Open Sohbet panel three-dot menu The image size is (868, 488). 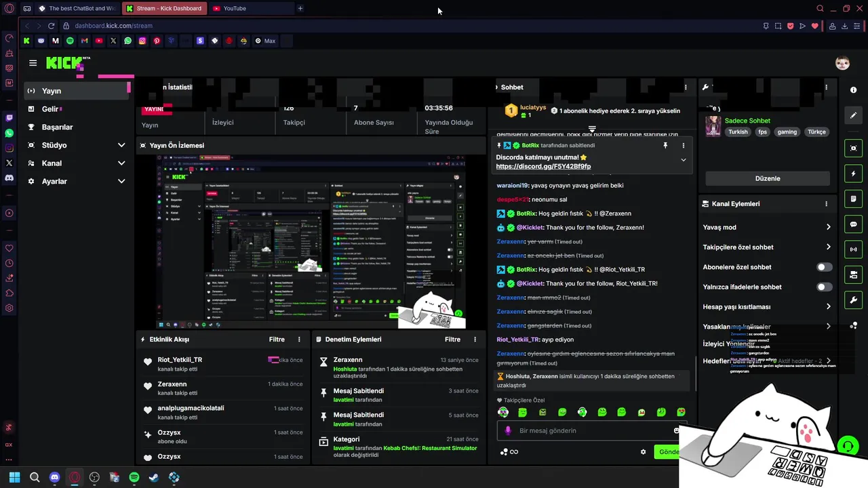(686, 87)
